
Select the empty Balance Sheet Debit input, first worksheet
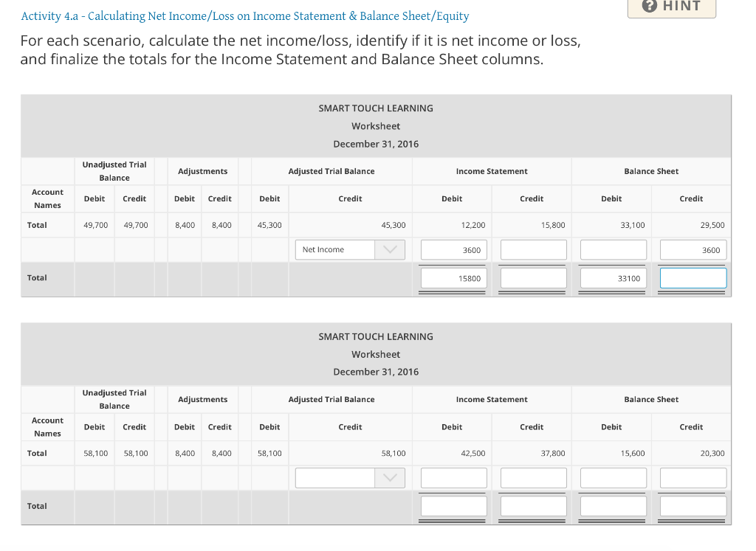click(x=612, y=250)
